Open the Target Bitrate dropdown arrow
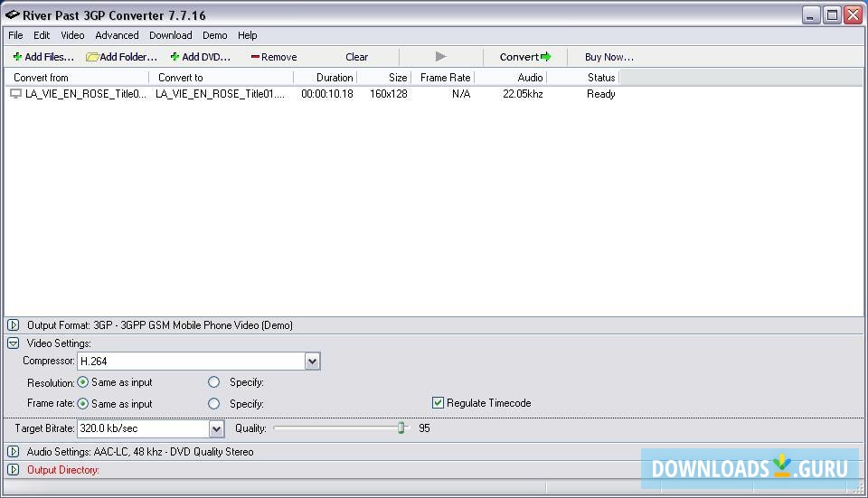Screen dimensions: 868x498 click(216, 428)
